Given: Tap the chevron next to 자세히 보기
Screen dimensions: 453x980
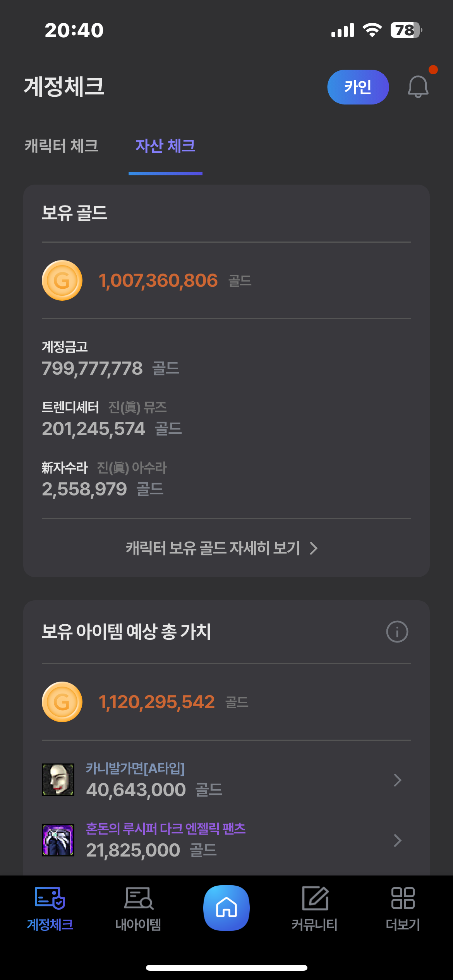Looking at the screenshot, I should coord(314,548).
